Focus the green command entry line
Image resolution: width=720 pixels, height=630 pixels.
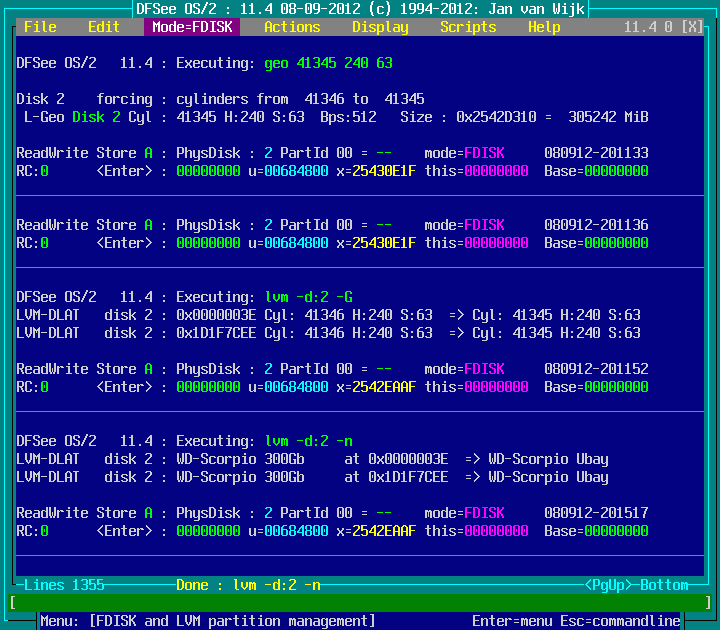(x=360, y=603)
